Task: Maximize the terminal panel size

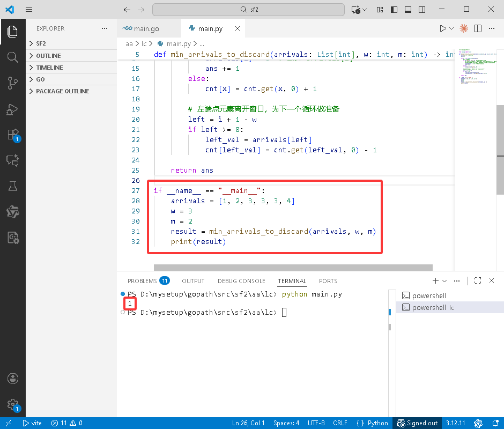Action: point(478,281)
